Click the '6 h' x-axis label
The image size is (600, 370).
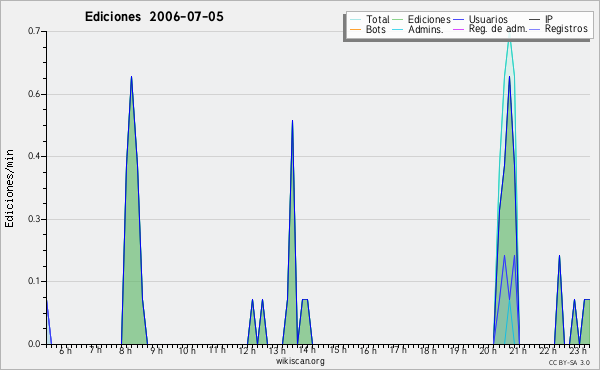tap(65, 351)
